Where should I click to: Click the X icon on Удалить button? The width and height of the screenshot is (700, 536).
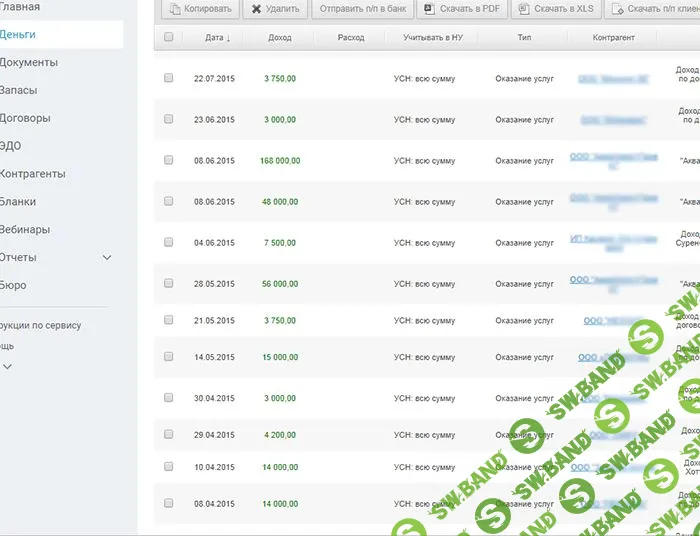[255, 9]
